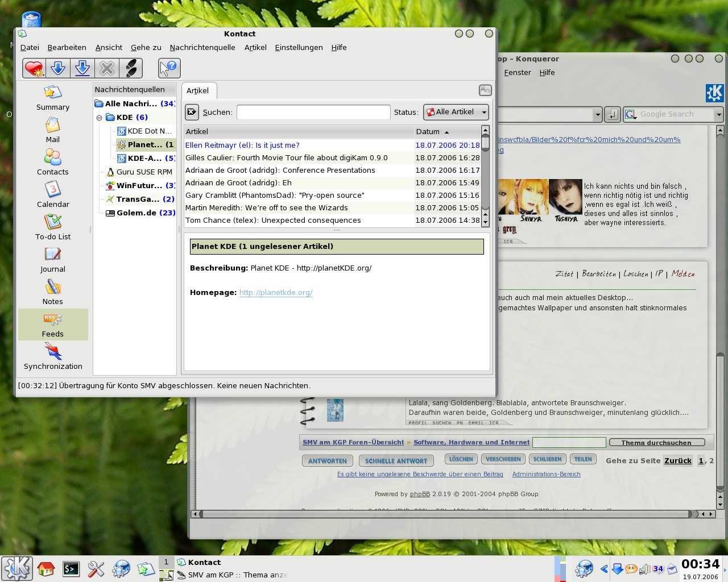Select the Feeds component in sidebar
This screenshot has width=728, height=582.
tap(53, 325)
